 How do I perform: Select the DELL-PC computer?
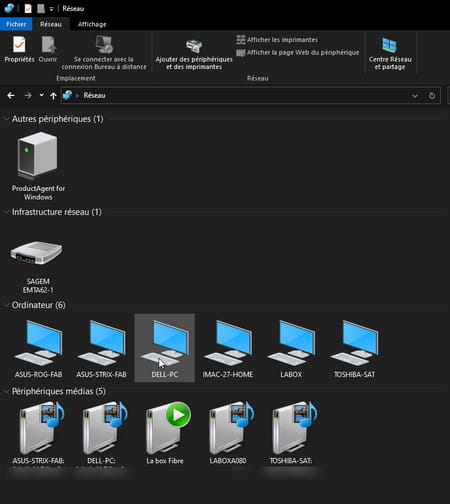165,348
